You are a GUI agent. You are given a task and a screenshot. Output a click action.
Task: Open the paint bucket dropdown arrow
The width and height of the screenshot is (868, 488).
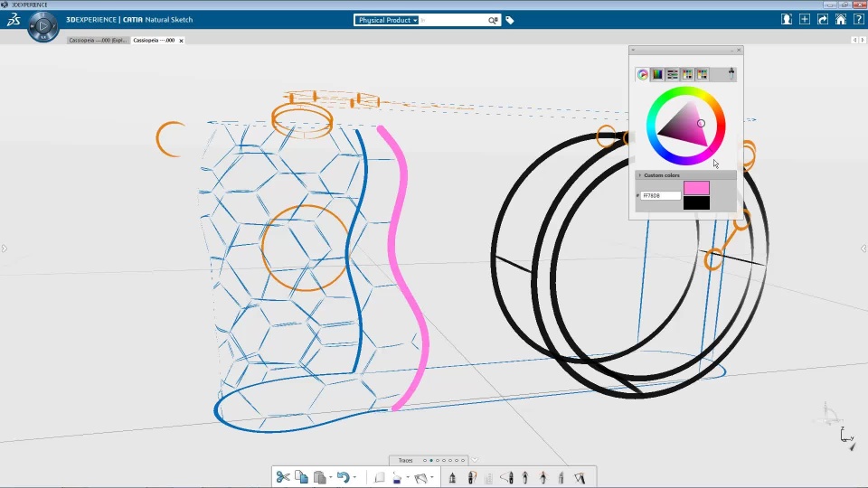[x=408, y=477]
